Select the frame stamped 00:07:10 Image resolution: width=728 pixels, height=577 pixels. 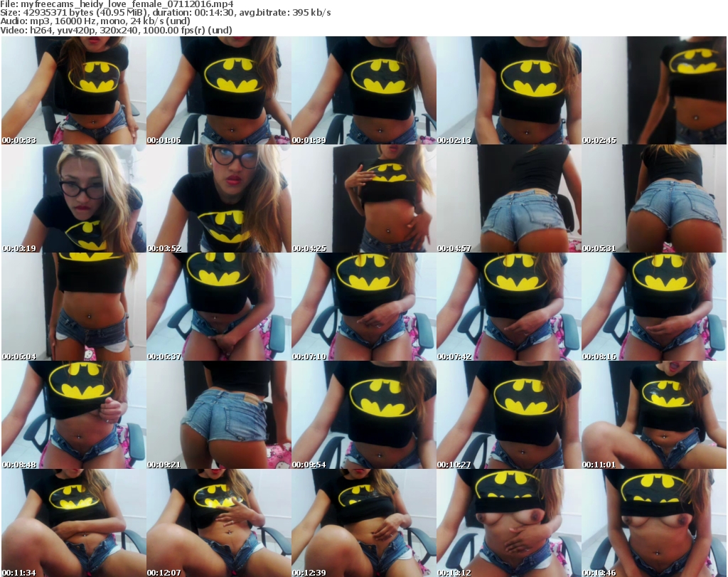[x=363, y=307]
